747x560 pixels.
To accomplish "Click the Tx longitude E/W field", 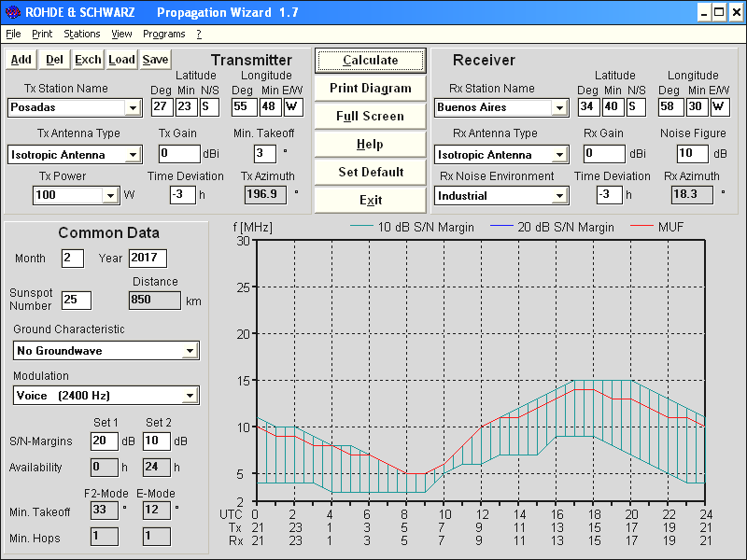I will tap(293, 107).
